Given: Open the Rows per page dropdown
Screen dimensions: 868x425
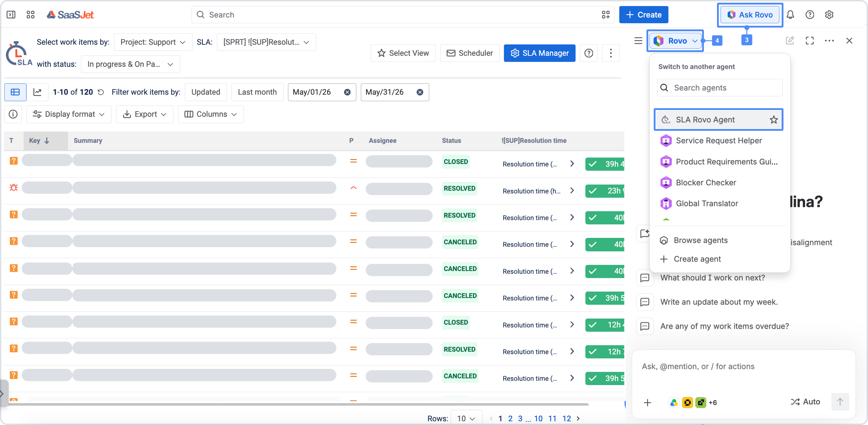Looking at the screenshot, I should (x=466, y=418).
